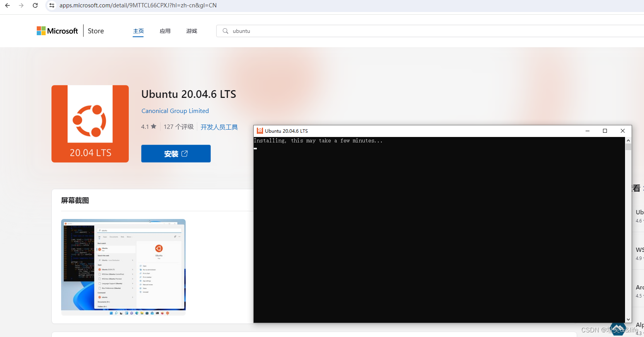Click the terminal Installing message line
The image size is (644, 337).
coord(318,141)
